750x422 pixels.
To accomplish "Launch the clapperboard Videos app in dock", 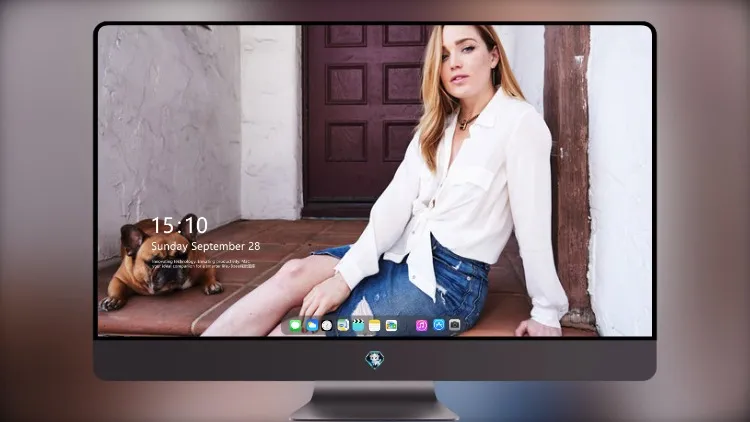I will point(358,325).
